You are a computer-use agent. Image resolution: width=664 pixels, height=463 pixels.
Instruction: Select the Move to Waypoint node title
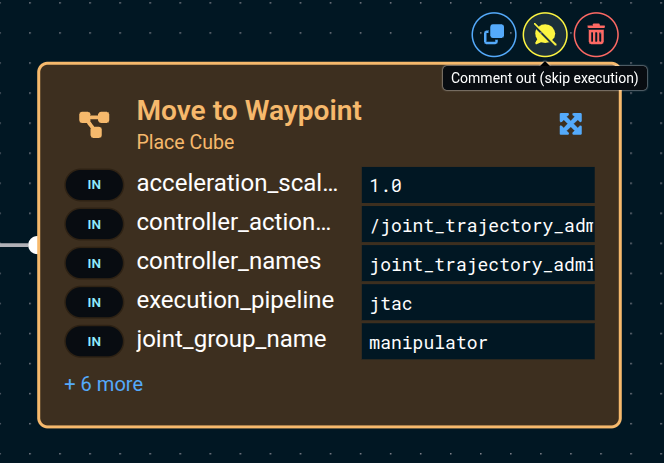[x=249, y=110]
